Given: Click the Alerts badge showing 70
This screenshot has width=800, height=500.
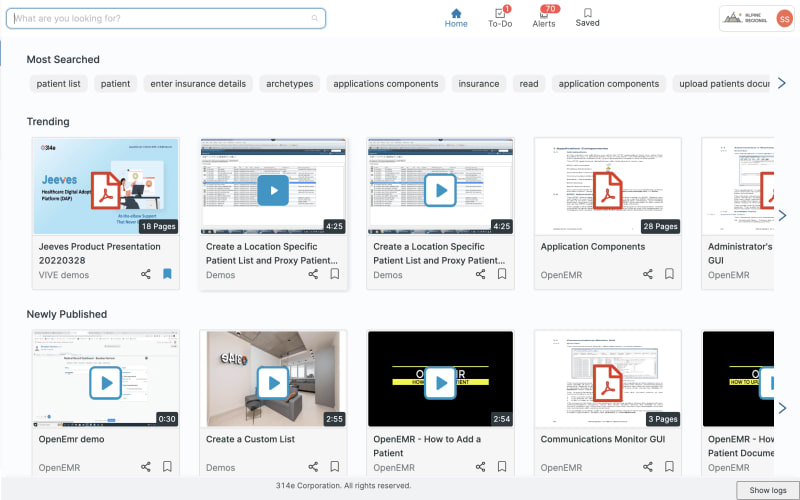Looking at the screenshot, I should [x=550, y=8].
